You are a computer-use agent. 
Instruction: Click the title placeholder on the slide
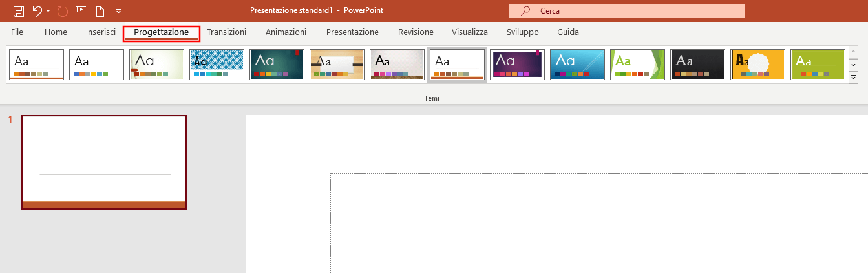tap(599, 223)
